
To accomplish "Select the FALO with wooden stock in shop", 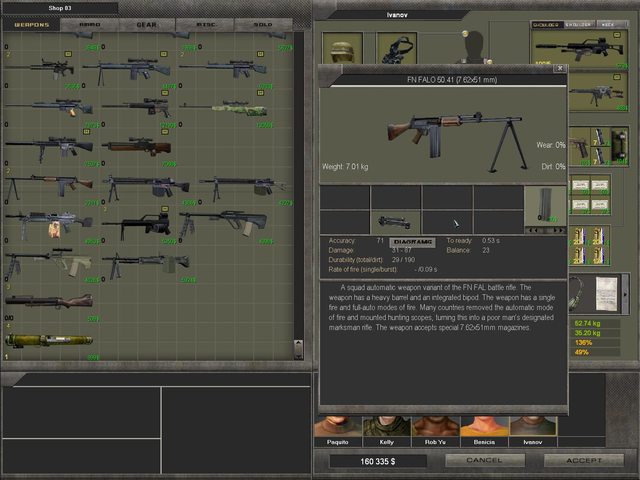I will pyautogui.click(x=50, y=186).
